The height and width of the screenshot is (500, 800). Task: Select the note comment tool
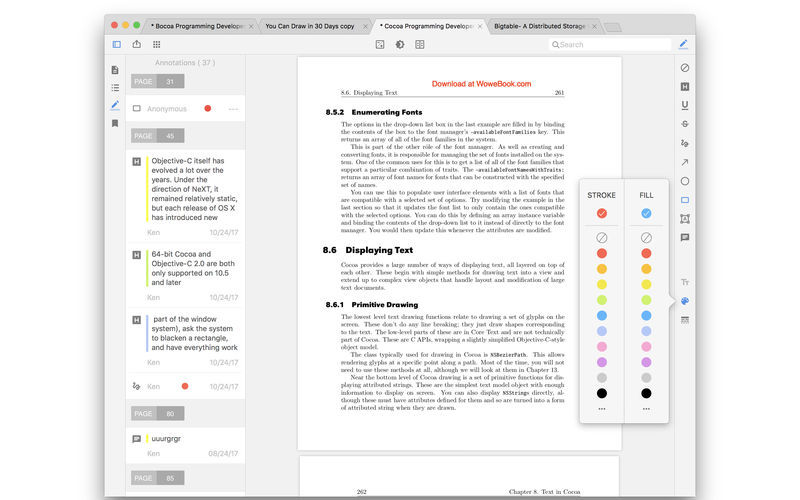[685, 237]
